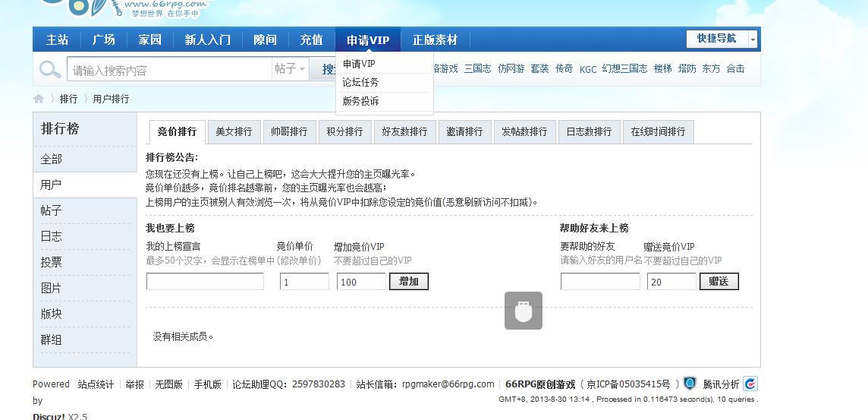Viewport: 868px width, 420px height.
Task: Click the 排行 breadcrumb link
Action: point(68,99)
